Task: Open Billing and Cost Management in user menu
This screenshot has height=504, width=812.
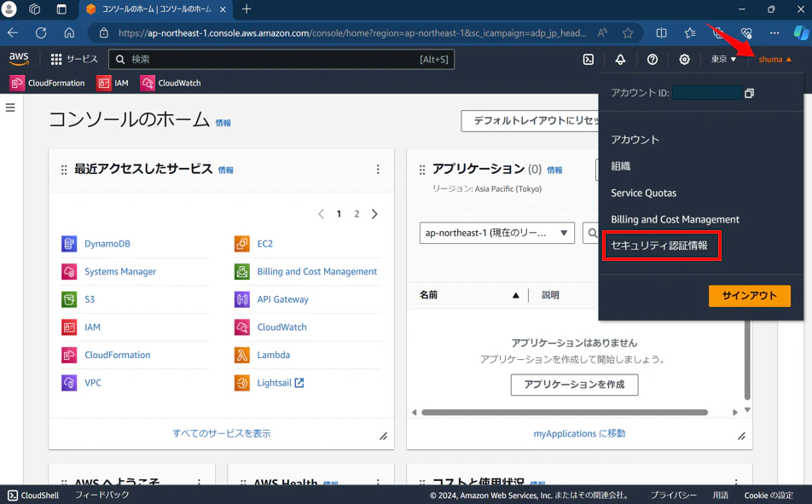Action: point(676,220)
